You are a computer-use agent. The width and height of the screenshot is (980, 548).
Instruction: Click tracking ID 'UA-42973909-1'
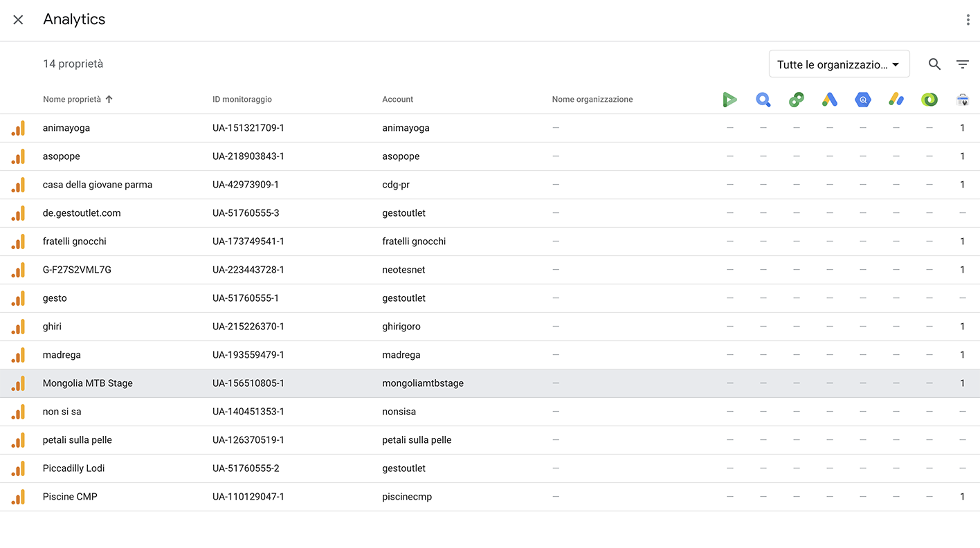click(x=246, y=185)
